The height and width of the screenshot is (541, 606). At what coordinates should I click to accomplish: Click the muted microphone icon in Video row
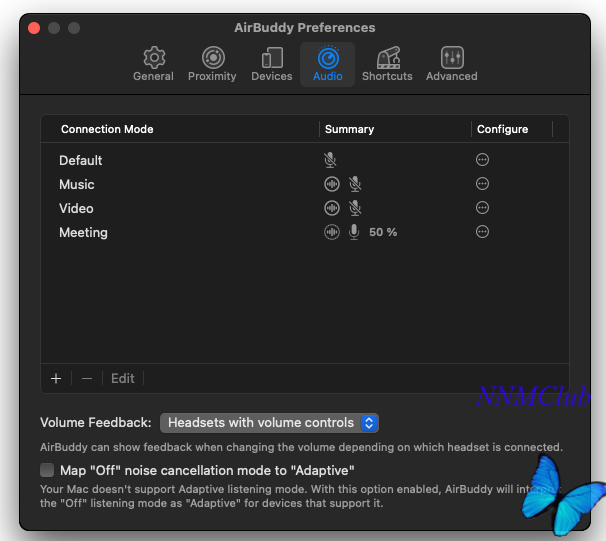click(355, 208)
